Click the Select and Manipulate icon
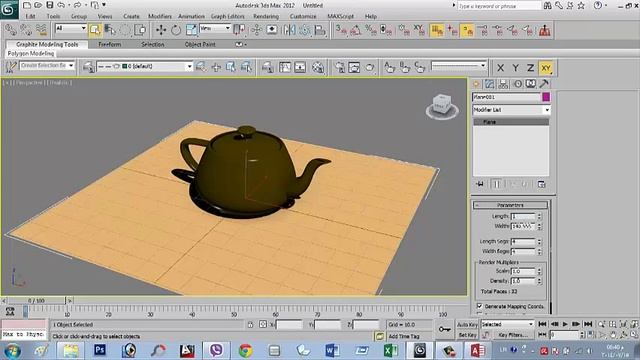 [257, 30]
